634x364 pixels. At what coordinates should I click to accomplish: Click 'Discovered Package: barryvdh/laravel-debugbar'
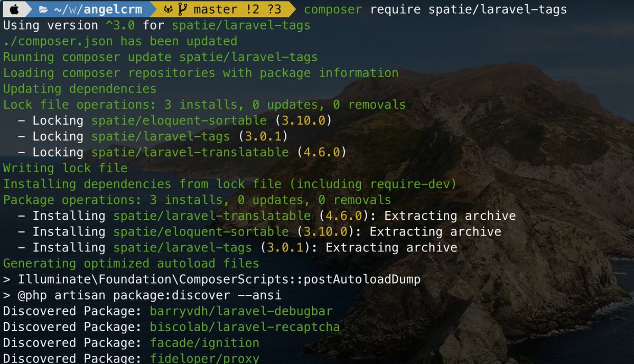coord(168,311)
